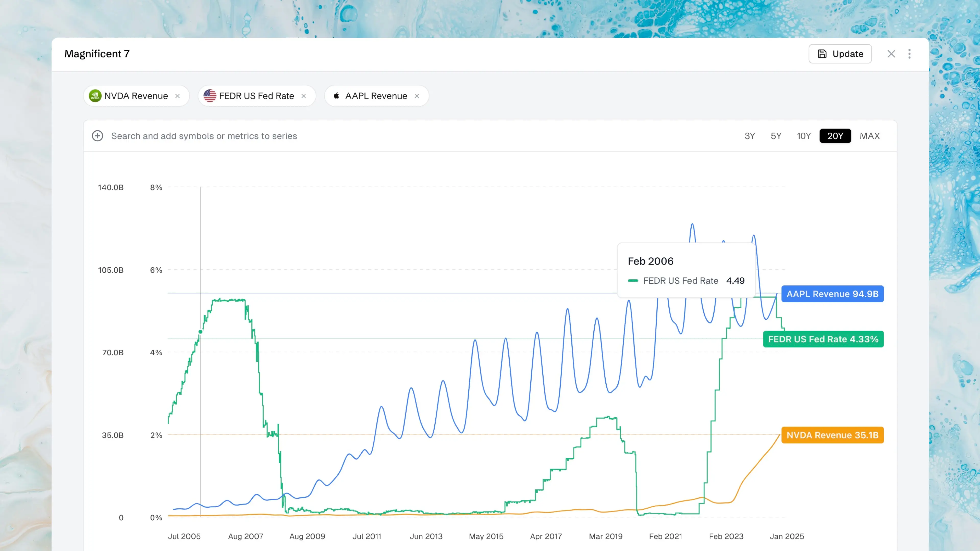This screenshot has width=980, height=551.
Task: Select the 10Y time range
Action: point(803,136)
